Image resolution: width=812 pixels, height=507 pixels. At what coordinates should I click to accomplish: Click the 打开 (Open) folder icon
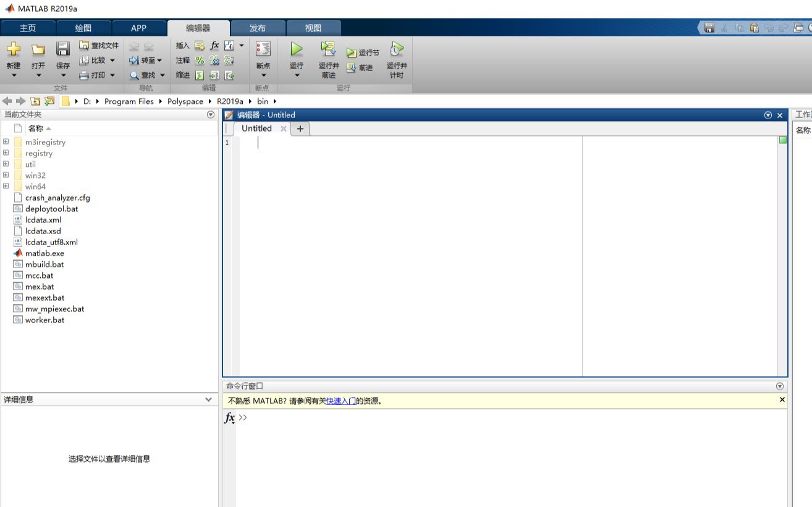(x=38, y=49)
